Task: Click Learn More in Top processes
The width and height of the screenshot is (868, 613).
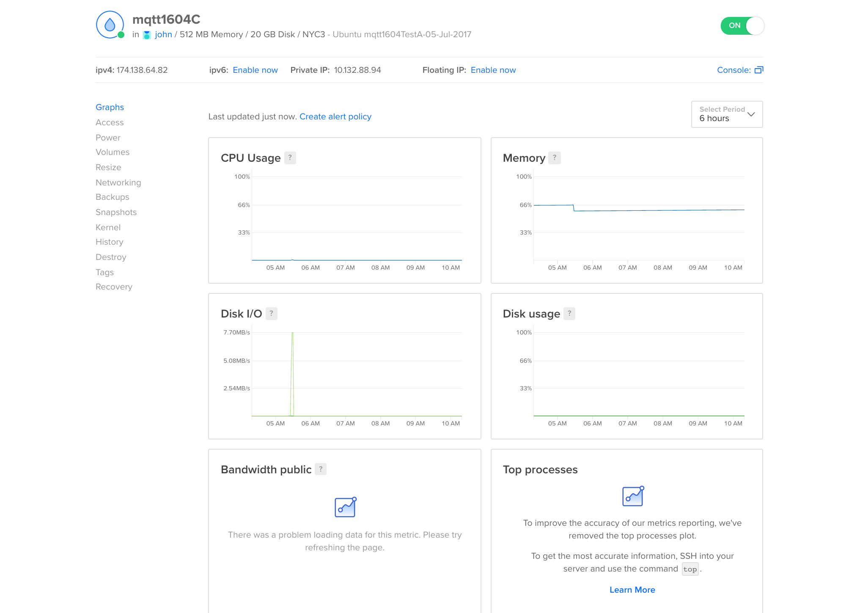Action: (x=632, y=590)
